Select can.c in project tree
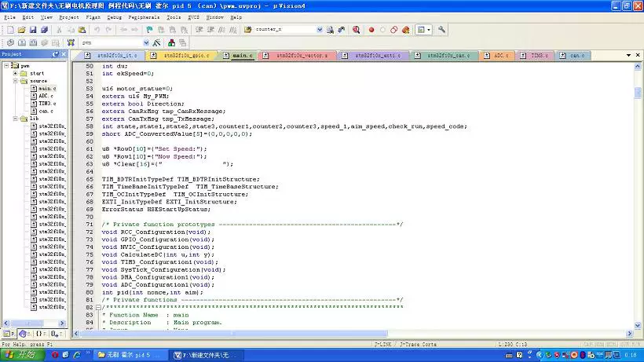 [46, 111]
